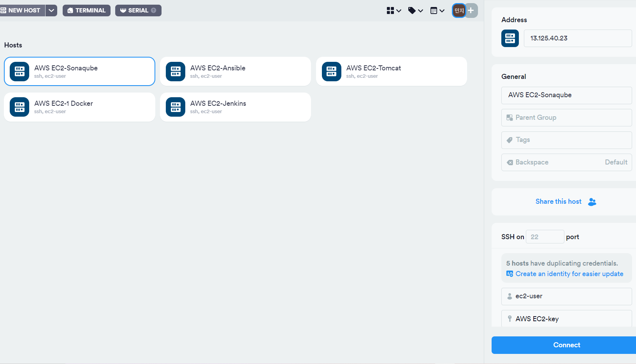Open a new TERMINAL session
Image resolution: width=636 pixels, height=364 pixels.
click(x=86, y=10)
